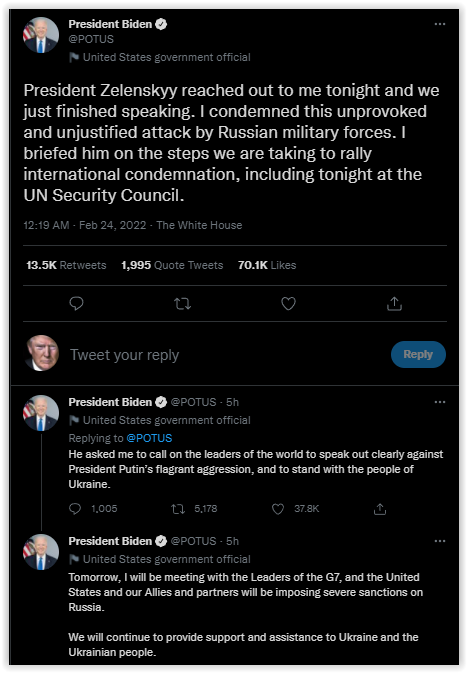
Task: Open comments on the 1,005-reply tweet
Action: pos(75,509)
